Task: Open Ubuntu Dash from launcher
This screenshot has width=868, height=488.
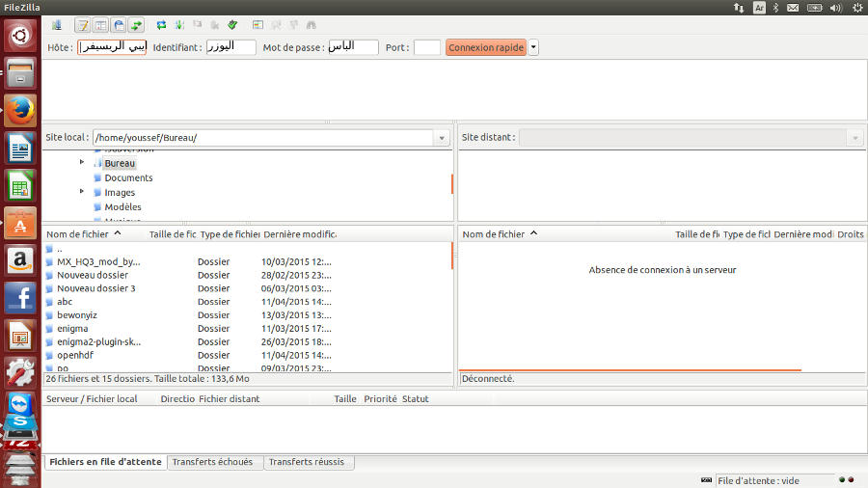Action: (20, 36)
